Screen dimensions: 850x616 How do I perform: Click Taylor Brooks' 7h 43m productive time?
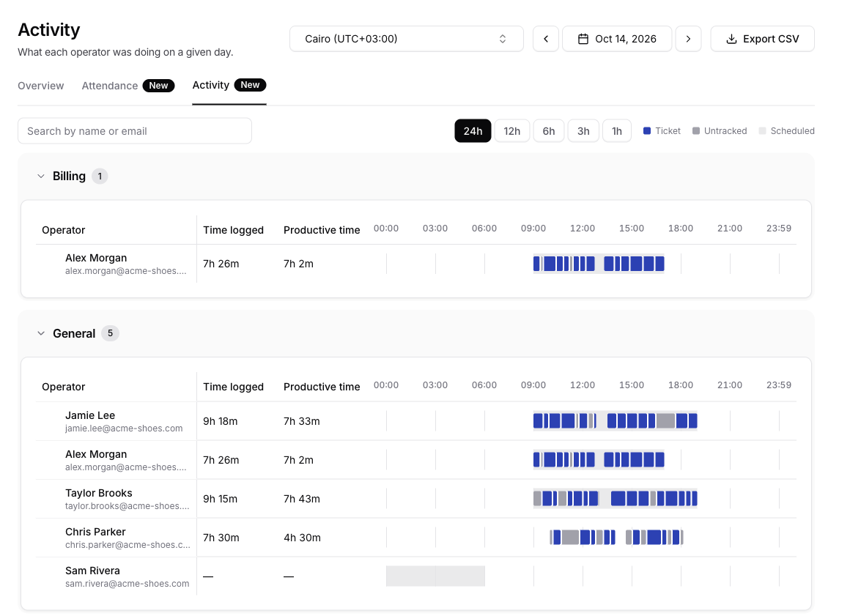[302, 499]
